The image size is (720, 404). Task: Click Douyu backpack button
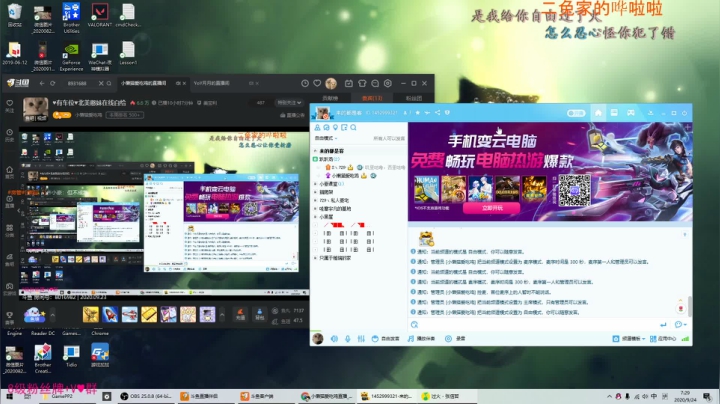[x=259, y=314]
